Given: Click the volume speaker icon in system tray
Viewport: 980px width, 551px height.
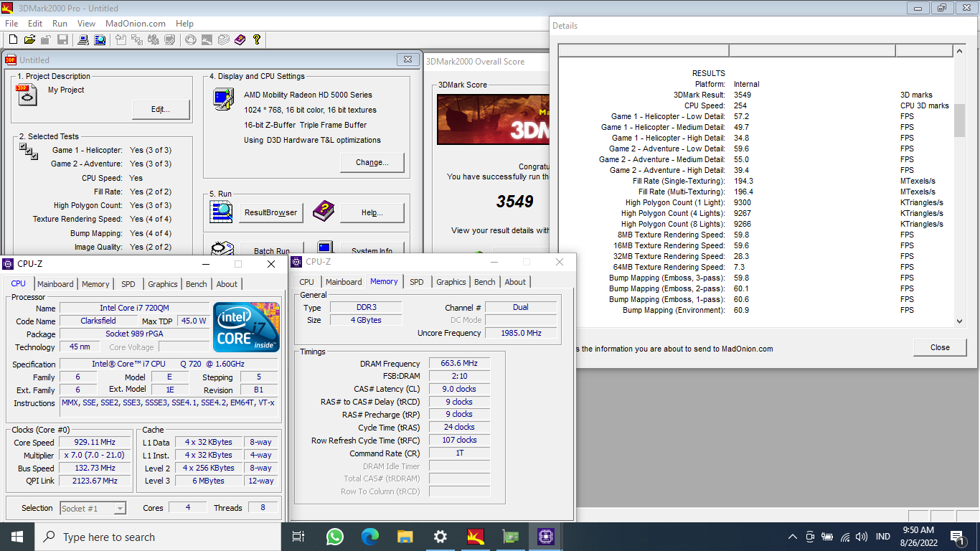Looking at the screenshot, I should [x=862, y=537].
